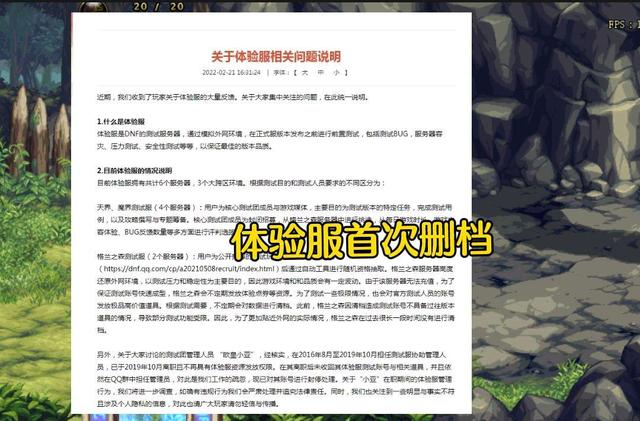Viewport: 640px width, 421px height.
Task: Click the red article title 关于体验服相关问题说明
Action: tap(275, 55)
